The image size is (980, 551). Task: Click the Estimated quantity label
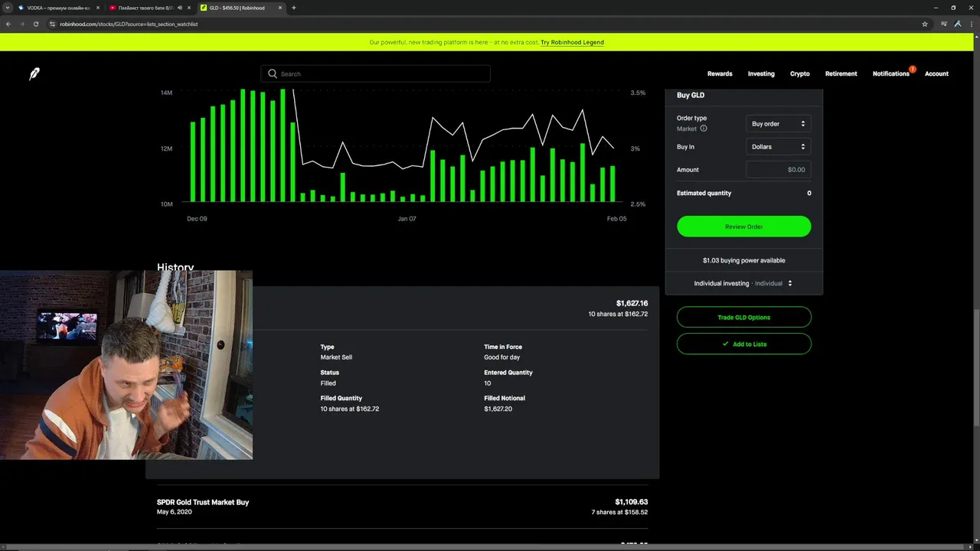704,193
